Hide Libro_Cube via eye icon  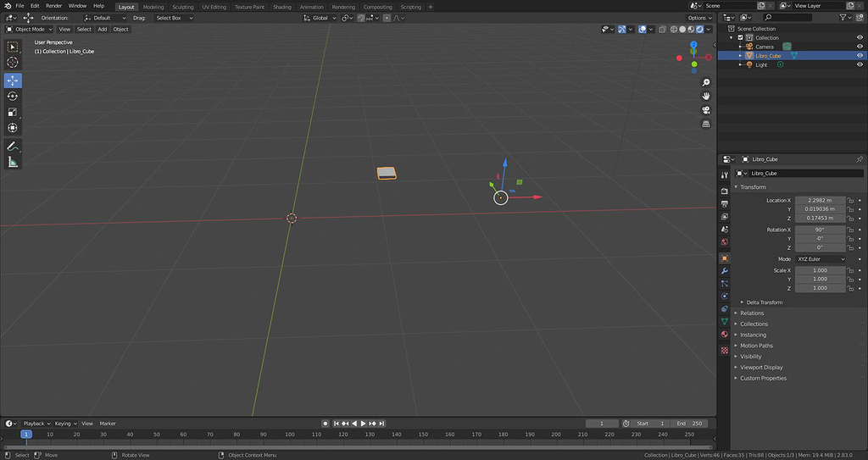(x=860, y=55)
